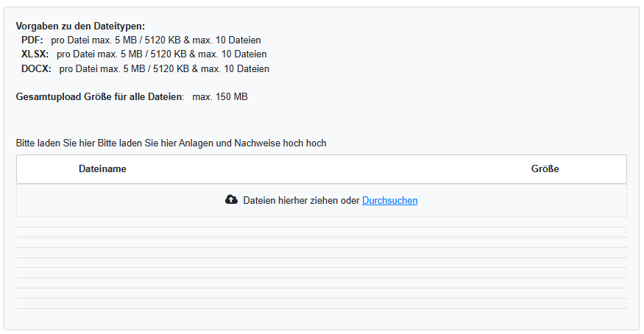Image resolution: width=644 pixels, height=334 pixels.
Task: Click the cloud upload icon
Action: click(x=231, y=200)
